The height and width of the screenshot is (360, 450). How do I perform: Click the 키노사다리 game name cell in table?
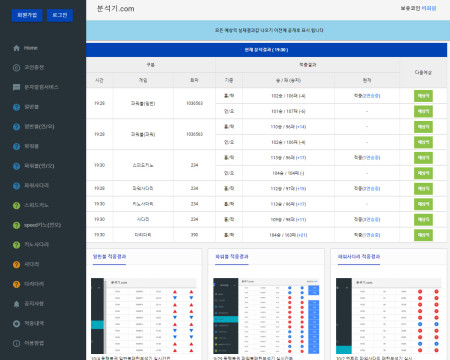click(x=143, y=204)
